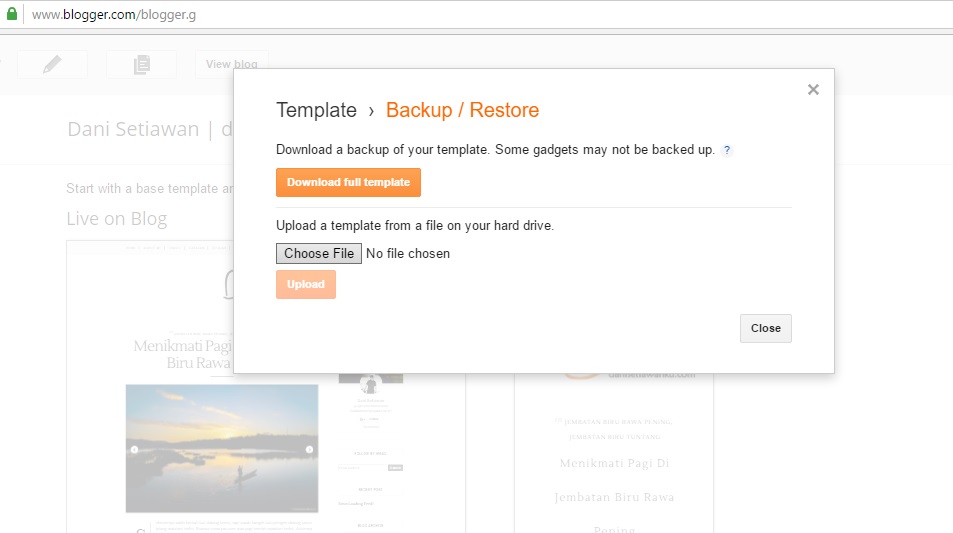
Task: Click the Template breadcrumb text
Action: pos(316,110)
